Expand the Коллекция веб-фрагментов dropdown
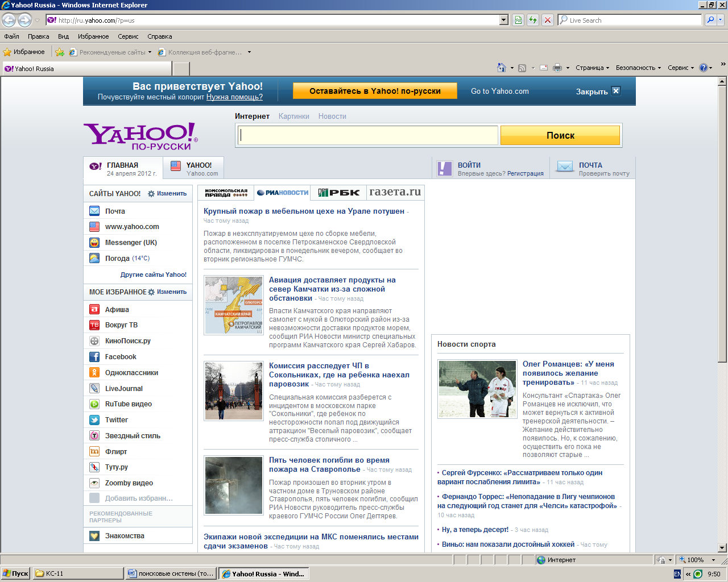Screen dimensions: 728x582 pos(249,52)
